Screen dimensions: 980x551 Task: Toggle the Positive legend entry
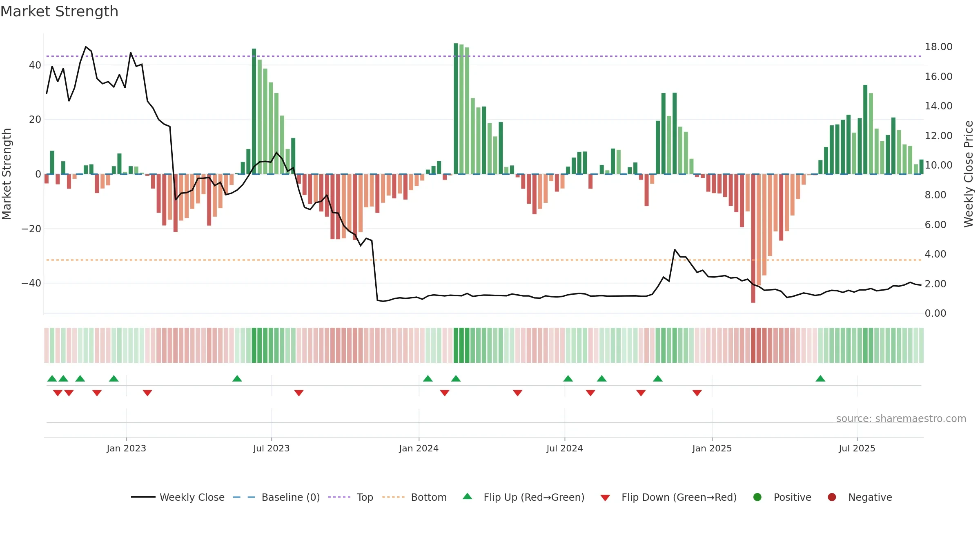[x=782, y=497]
